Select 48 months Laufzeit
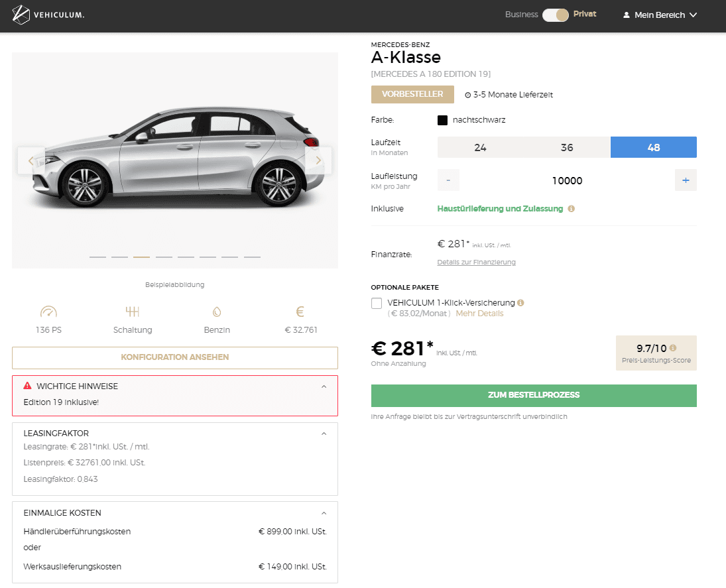Screen dimensions: 726x588 [x=653, y=147]
